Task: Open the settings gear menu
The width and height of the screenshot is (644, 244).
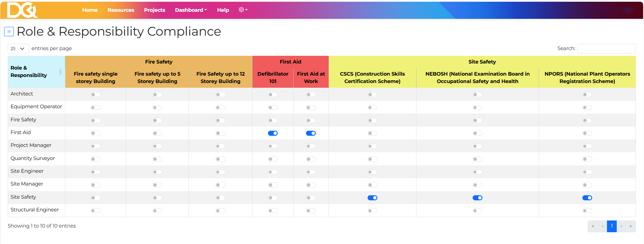Action: click(x=243, y=10)
